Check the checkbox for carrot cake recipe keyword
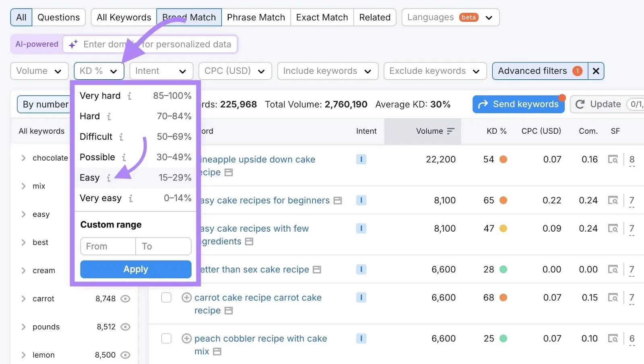This screenshot has width=644, height=364. [166, 298]
